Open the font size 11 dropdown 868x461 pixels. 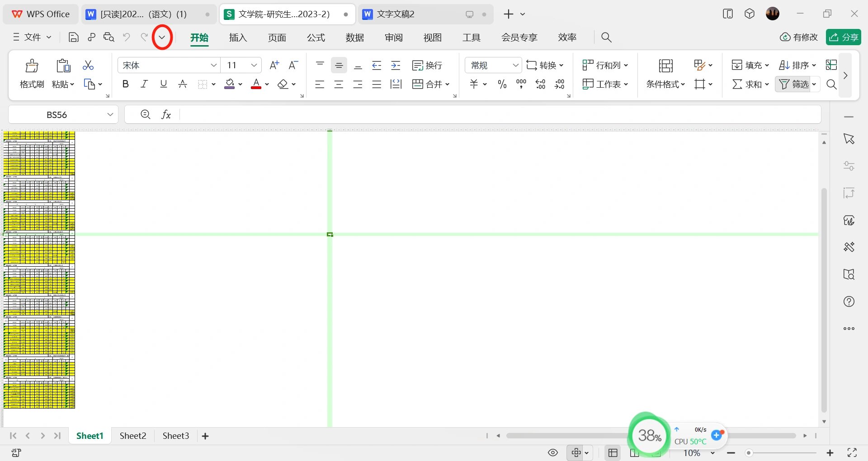click(254, 66)
